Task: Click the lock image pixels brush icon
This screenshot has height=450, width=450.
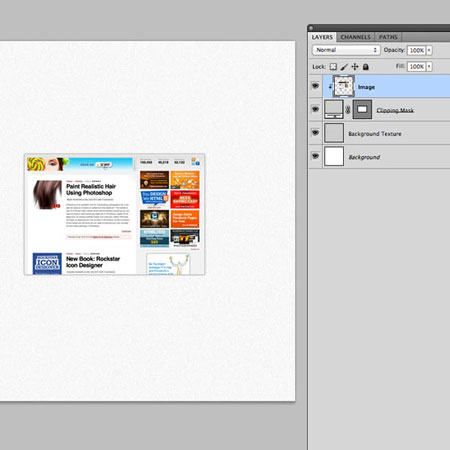Action: tap(344, 67)
